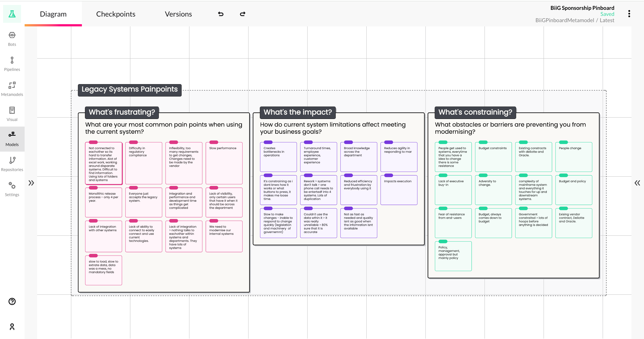
Task: Open the Bots section in sidebar
Action: pyautogui.click(x=12, y=39)
